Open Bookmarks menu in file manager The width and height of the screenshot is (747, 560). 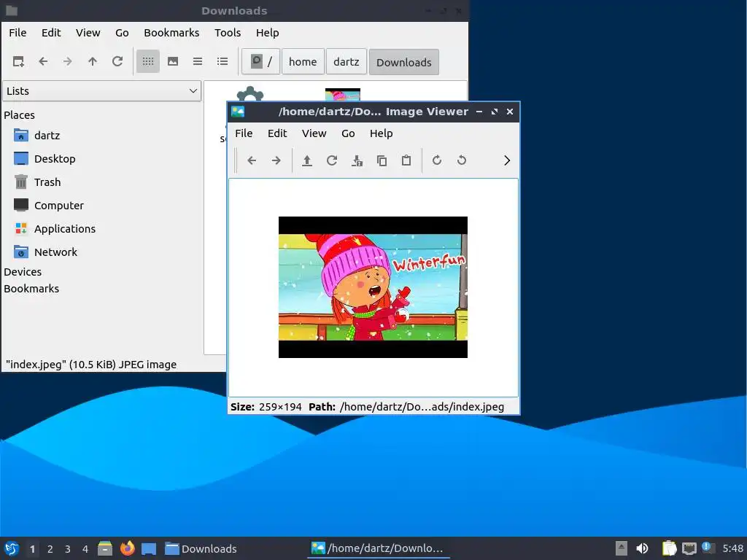[x=171, y=33]
